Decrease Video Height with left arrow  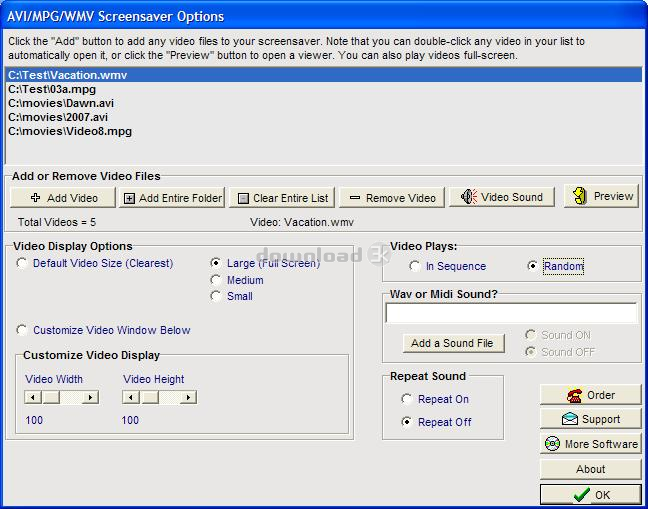pos(130,397)
